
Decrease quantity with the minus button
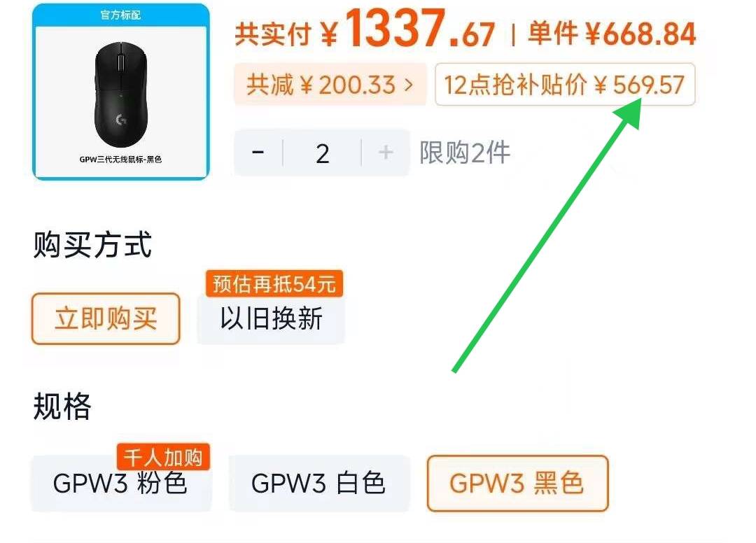pos(258,153)
